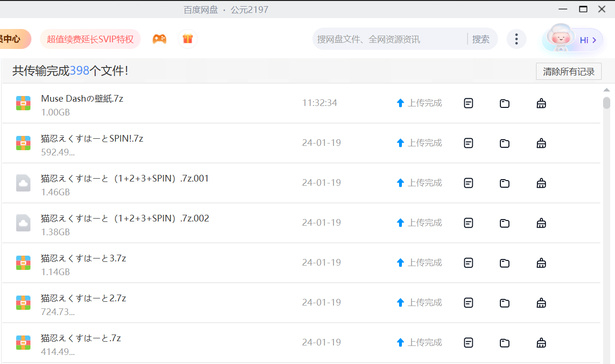The height and width of the screenshot is (364, 615).
Task: Open folder location of the .7z.002 file
Action: 505,223
